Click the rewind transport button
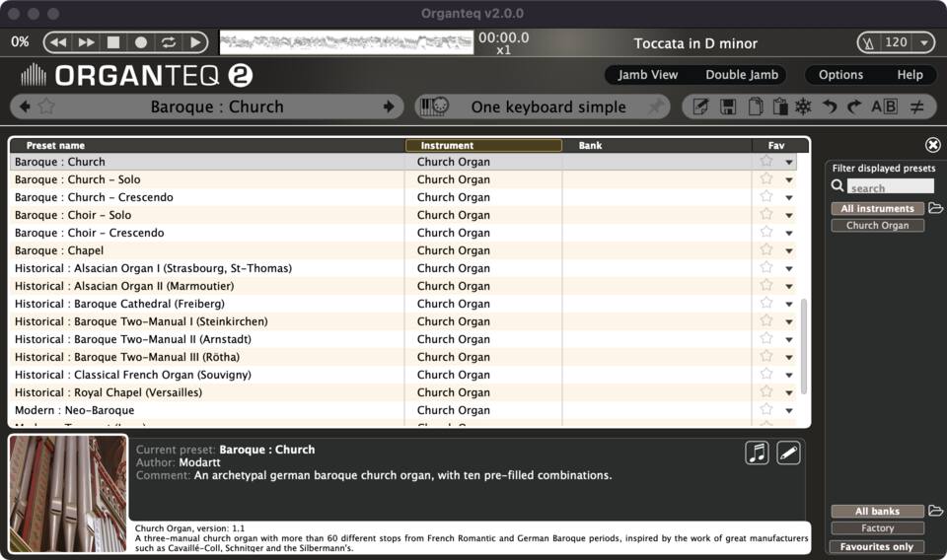 pos(58,42)
